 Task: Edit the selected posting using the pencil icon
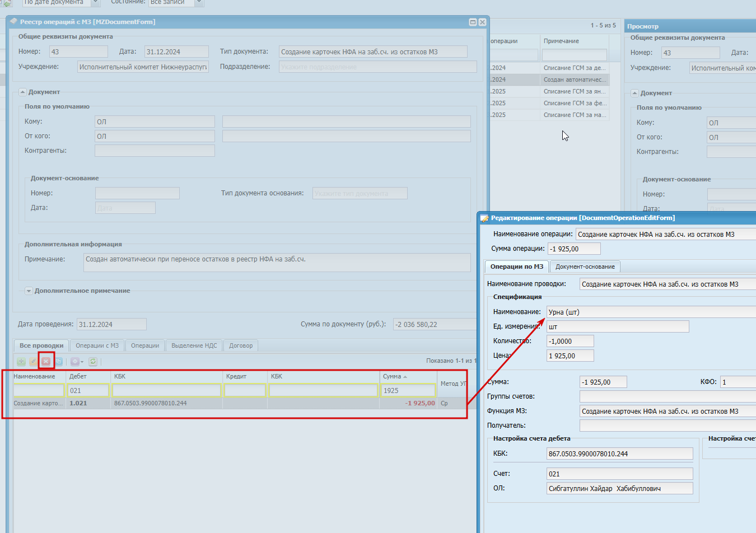tap(34, 362)
